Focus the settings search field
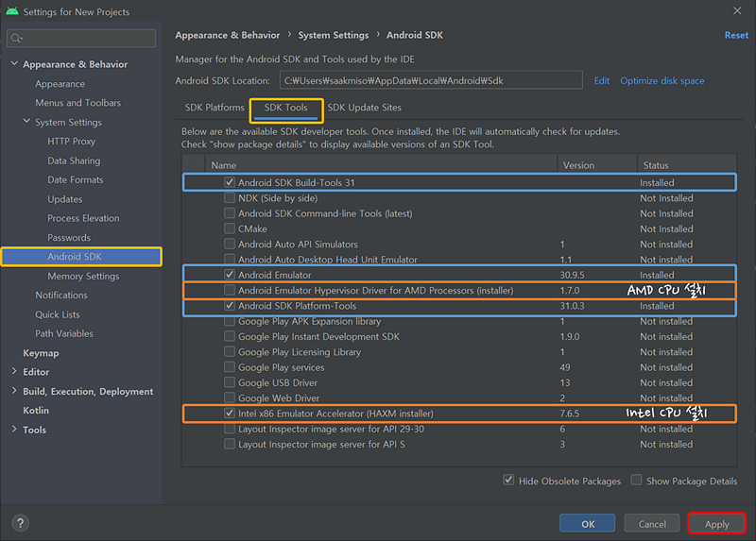The width and height of the screenshot is (756, 541). point(81,38)
